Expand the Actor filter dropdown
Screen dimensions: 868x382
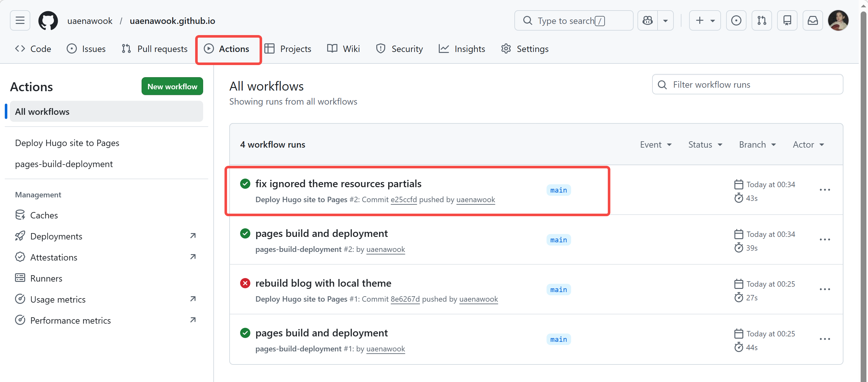[808, 144]
